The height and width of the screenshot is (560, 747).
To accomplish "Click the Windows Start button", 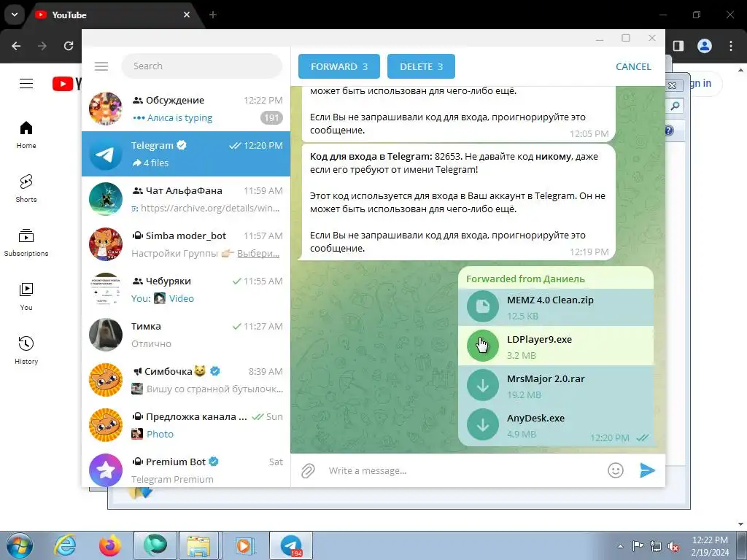I will [x=19, y=545].
